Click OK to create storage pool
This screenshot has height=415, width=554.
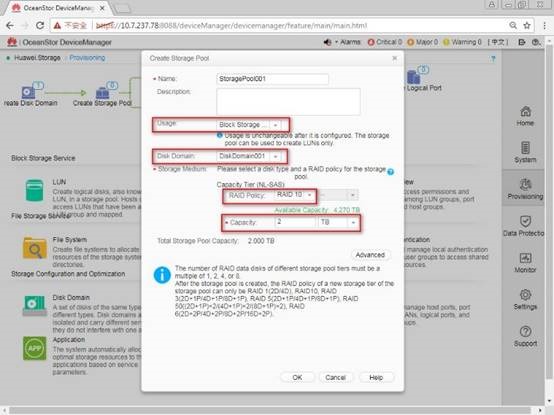pyautogui.click(x=297, y=377)
